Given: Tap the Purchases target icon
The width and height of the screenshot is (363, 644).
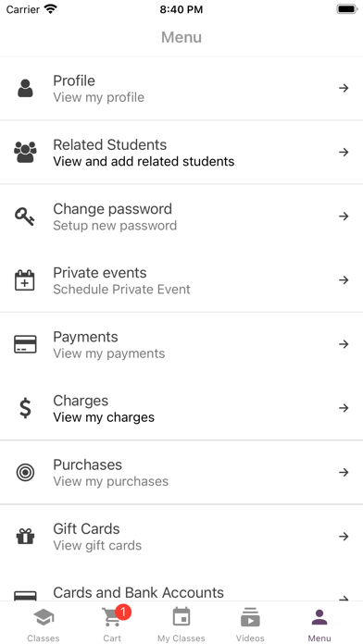Looking at the screenshot, I should tap(25, 472).
